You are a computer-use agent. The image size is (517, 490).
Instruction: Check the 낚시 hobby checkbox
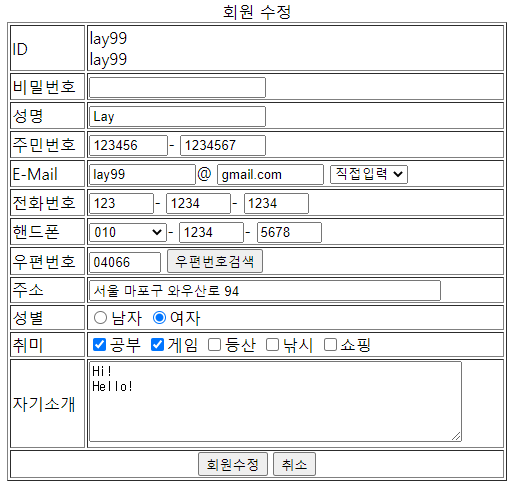[273, 345]
